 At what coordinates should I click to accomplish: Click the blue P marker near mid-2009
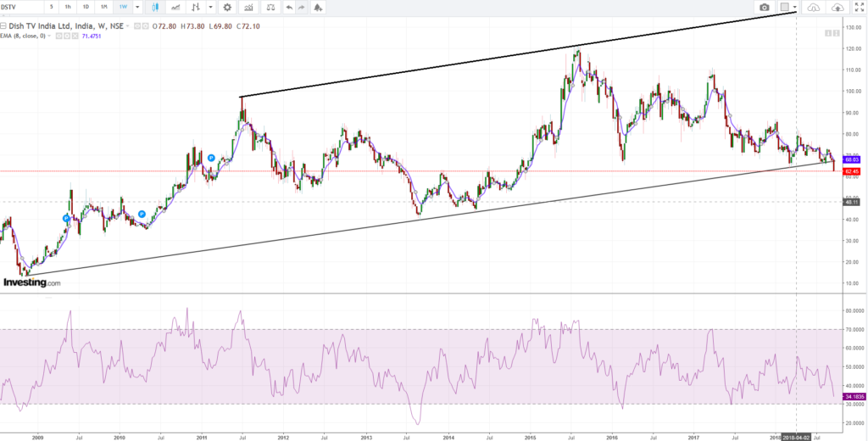66,218
